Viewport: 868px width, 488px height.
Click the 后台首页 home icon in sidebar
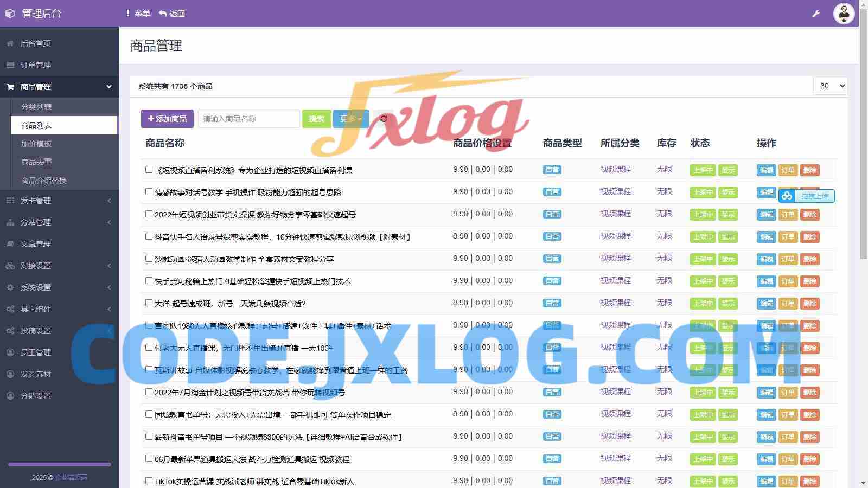[10, 43]
